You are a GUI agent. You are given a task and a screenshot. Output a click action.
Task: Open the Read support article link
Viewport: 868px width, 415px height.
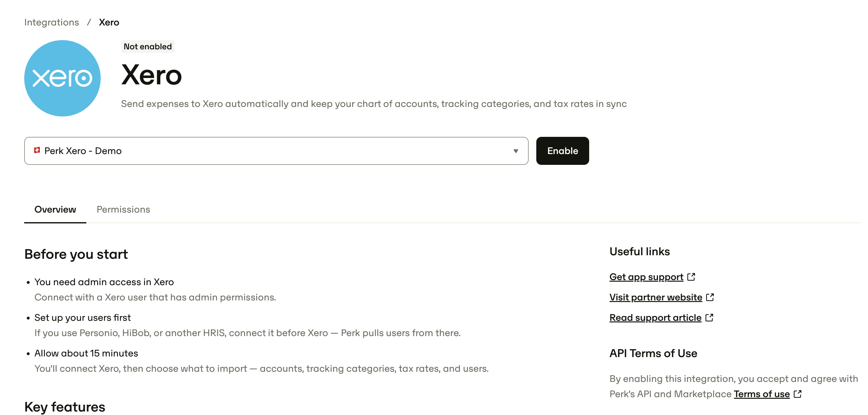(655, 317)
